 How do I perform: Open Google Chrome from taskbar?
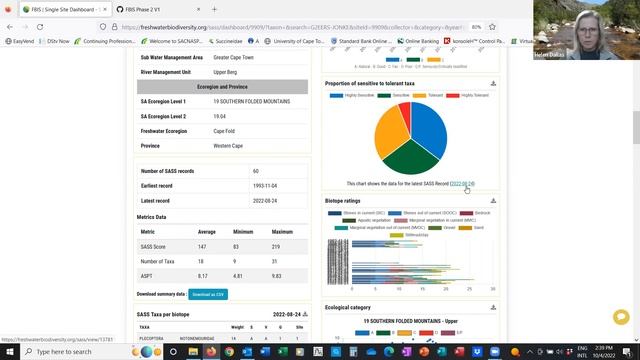tap(229, 351)
